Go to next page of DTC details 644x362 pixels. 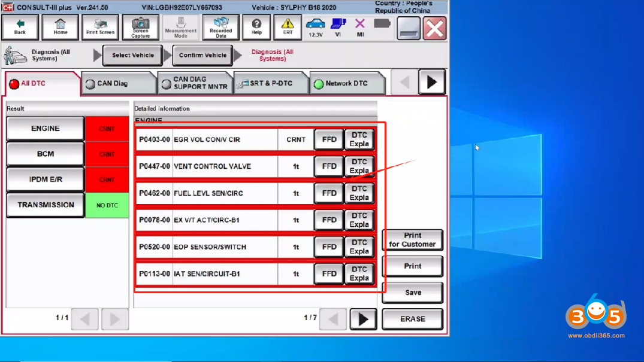tap(363, 319)
